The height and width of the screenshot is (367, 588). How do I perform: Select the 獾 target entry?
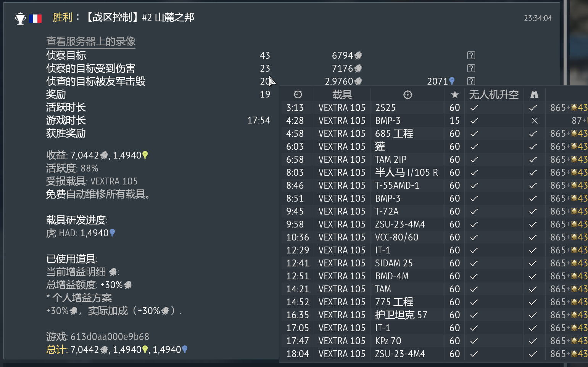[380, 147]
